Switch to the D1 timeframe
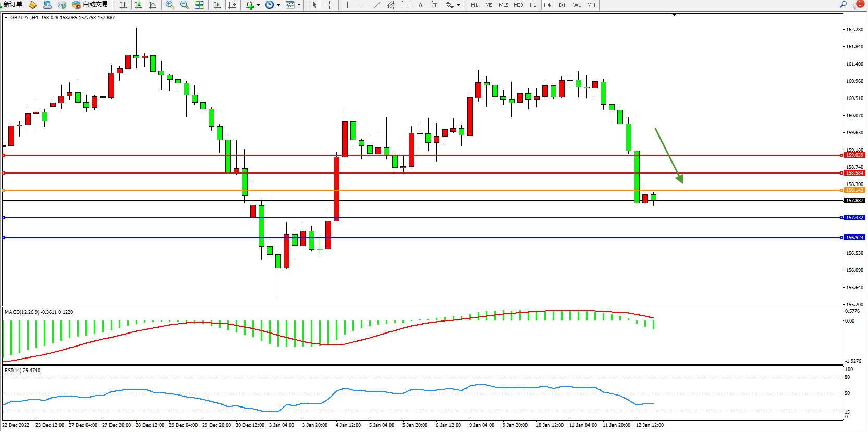This screenshot has width=868, height=432. [x=562, y=5]
